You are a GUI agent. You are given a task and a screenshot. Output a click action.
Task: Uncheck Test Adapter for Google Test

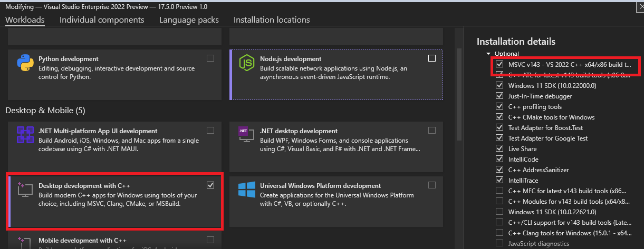coord(499,138)
